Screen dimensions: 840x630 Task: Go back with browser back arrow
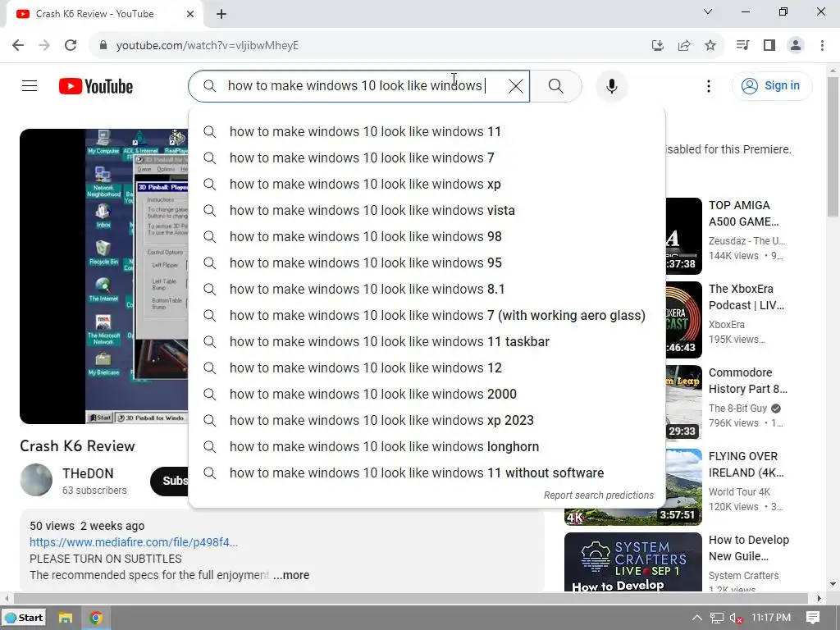[18, 45]
